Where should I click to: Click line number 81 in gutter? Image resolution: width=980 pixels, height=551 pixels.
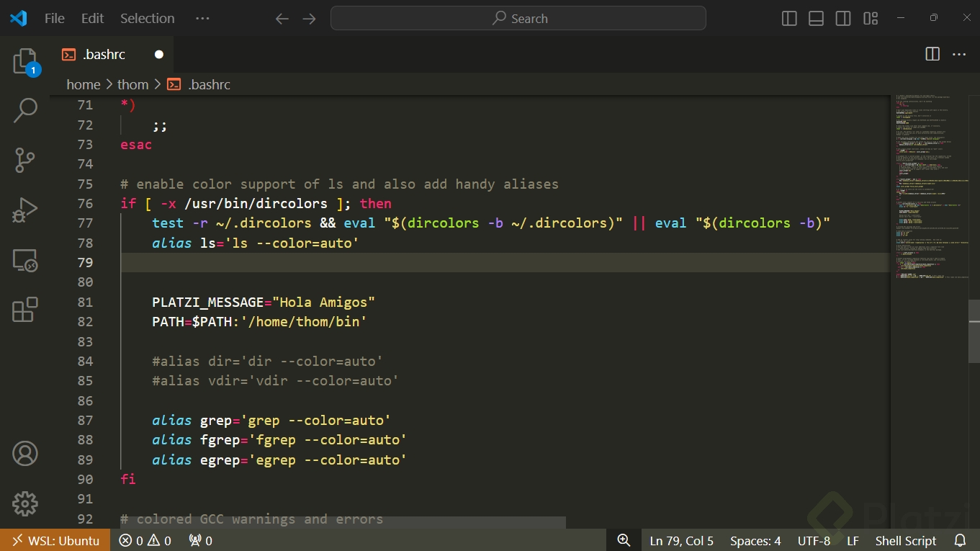coord(85,302)
